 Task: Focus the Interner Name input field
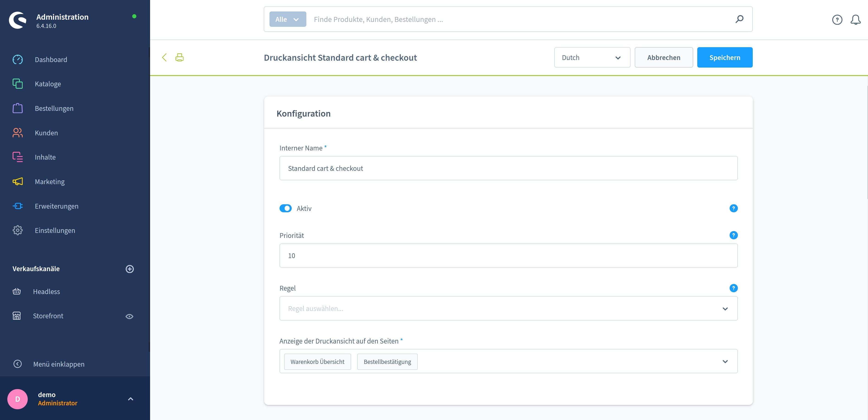click(x=508, y=168)
